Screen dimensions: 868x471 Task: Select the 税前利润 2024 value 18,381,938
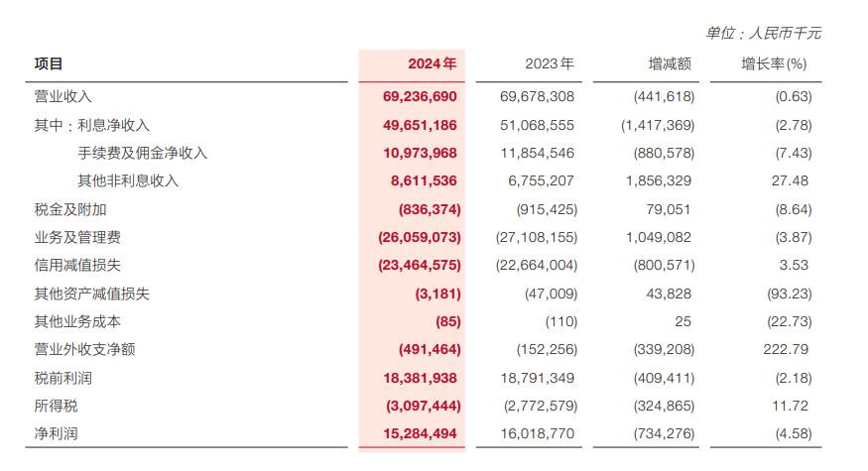(419, 378)
